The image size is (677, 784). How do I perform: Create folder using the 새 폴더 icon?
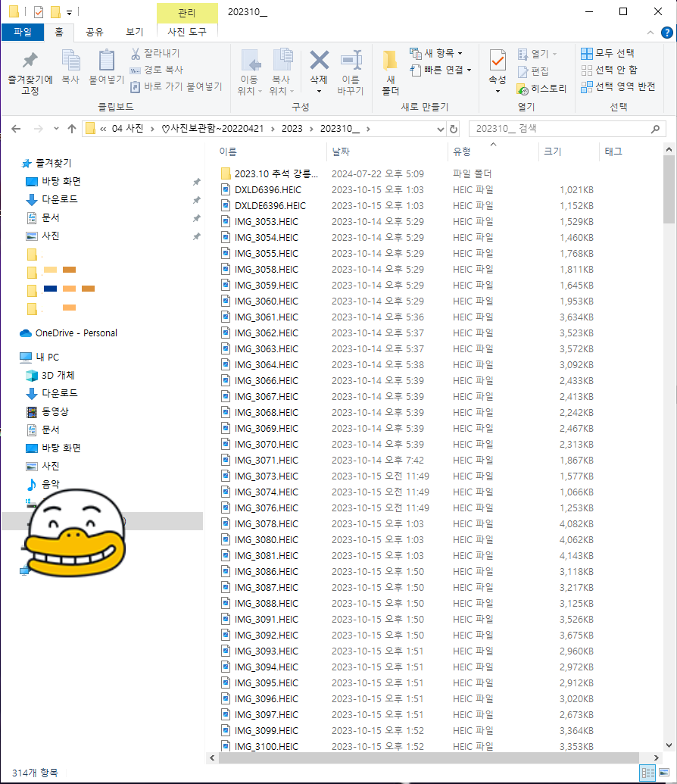pyautogui.click(x=388, y=72)
